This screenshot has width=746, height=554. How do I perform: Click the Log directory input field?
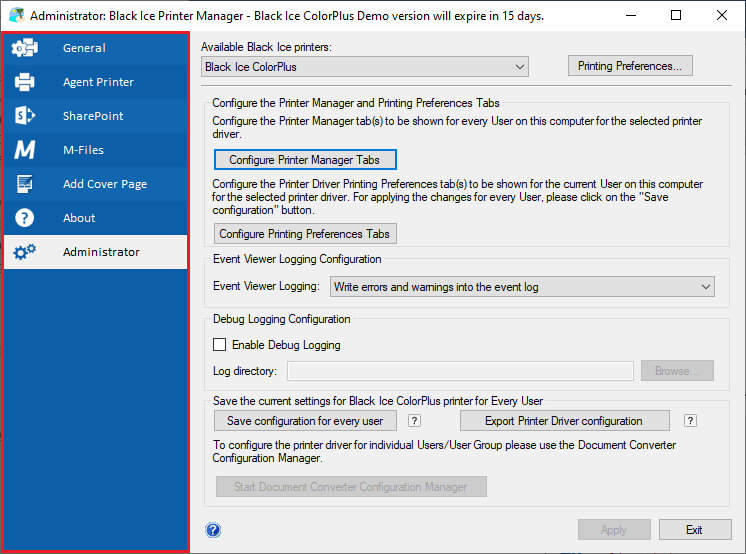460,371
